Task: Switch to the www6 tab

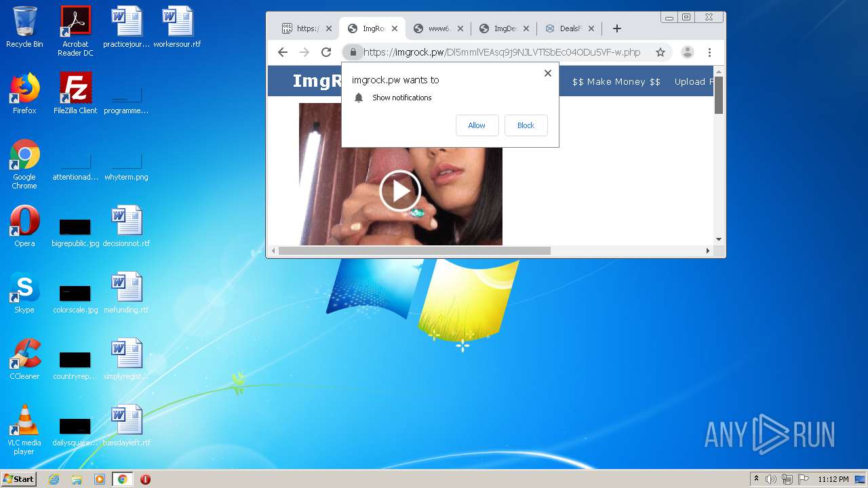Action: pyautogui.click(x=439, y=28)
